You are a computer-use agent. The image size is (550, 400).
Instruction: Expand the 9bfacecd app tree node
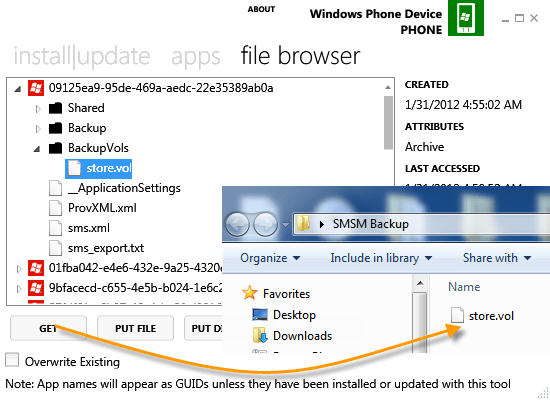coord(19,289)
